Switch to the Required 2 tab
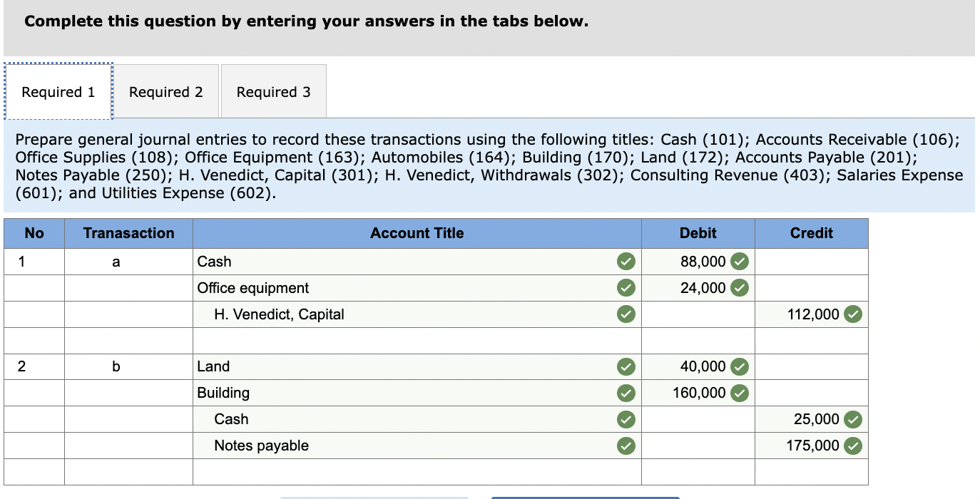Viewport: 980px width, 499px height. click(x=165, y=91)
